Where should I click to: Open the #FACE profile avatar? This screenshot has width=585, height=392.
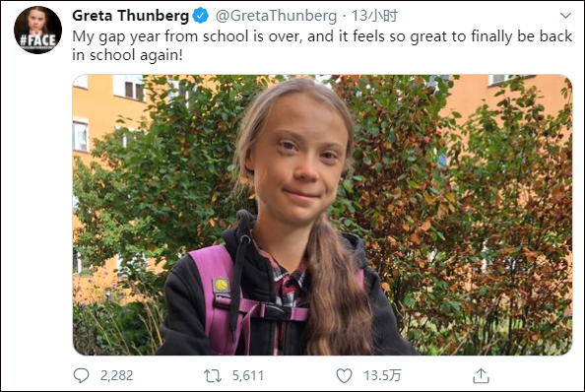tap(37, 30)
